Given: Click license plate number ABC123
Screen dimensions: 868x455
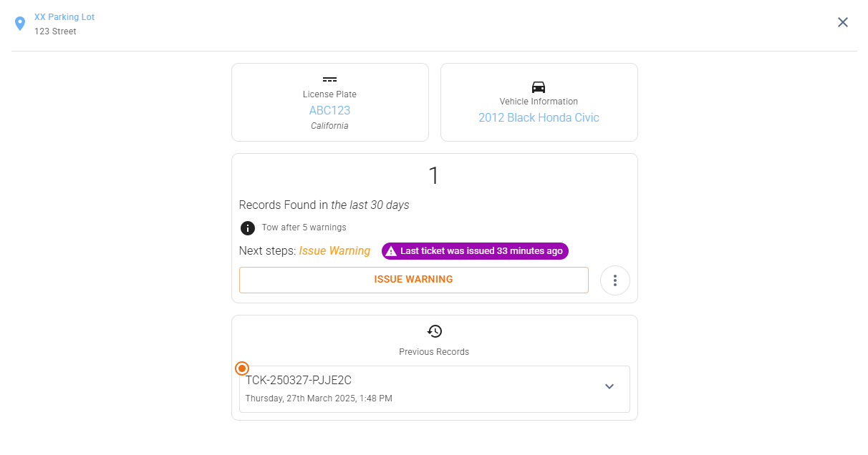Looking at the screenshot, I should pos(329,110).
